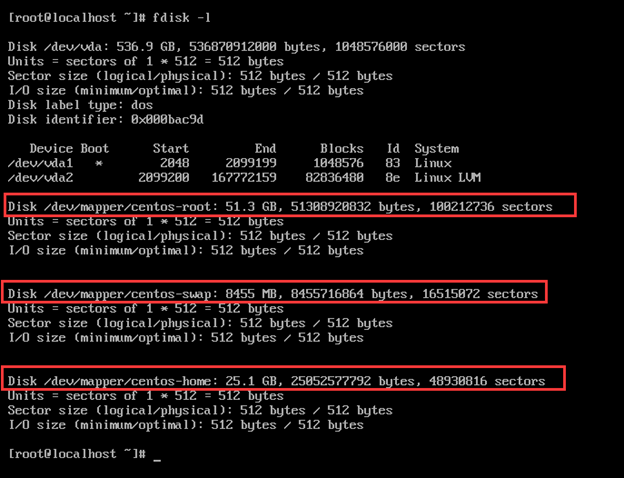Select the /dev/vda1 device entry
624x478 pixels.
(40, 163)
